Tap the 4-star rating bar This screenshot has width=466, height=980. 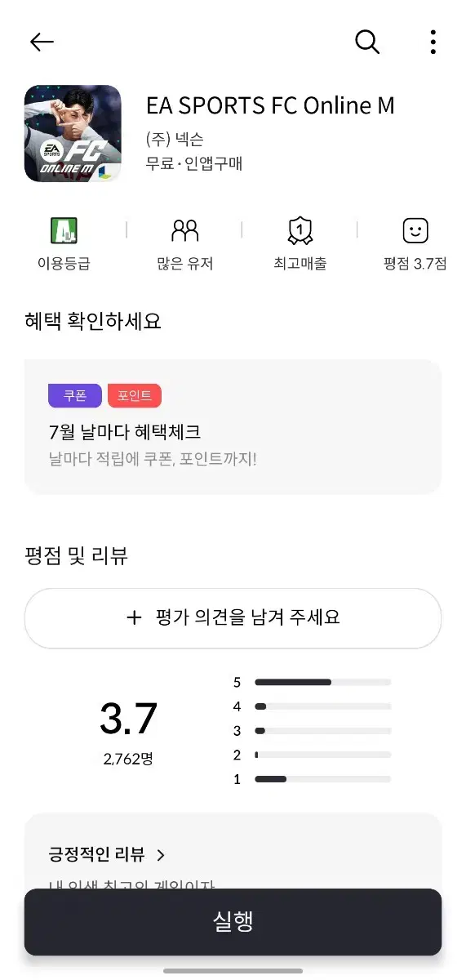click(x=322, y=706)
